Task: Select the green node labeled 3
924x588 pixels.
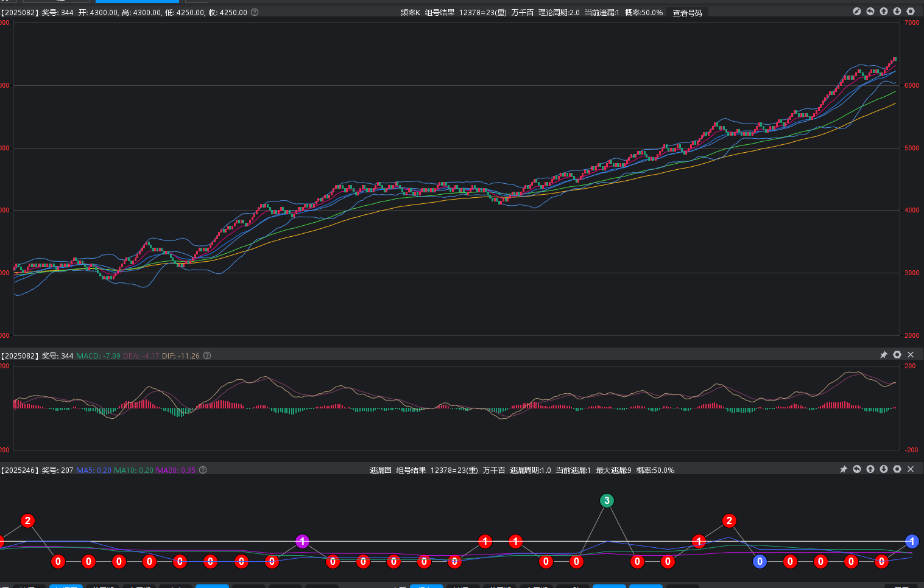Action: click(607, 500)
